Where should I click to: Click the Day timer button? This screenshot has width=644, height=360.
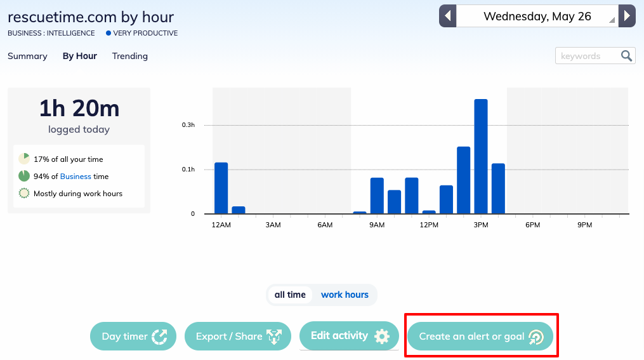(x=133, y=336)
